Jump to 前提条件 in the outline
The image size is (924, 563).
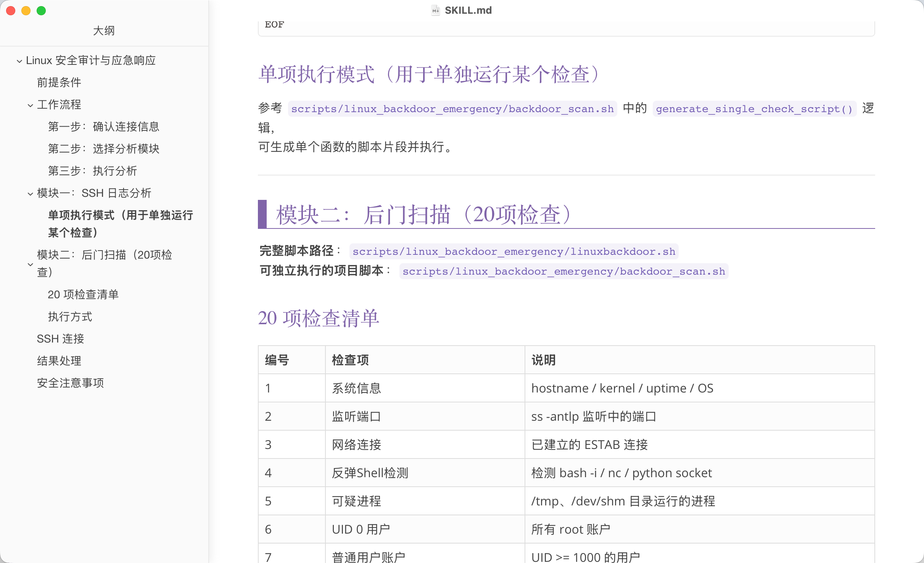59,82
